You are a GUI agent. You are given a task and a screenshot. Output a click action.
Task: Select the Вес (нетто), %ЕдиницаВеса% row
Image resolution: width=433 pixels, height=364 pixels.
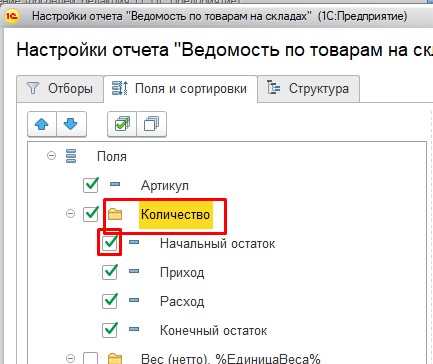(x=230, y=359)
